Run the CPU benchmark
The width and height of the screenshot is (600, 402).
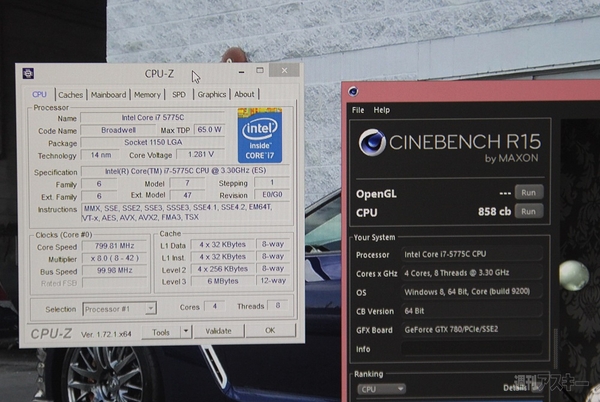(x=529, y=211)
